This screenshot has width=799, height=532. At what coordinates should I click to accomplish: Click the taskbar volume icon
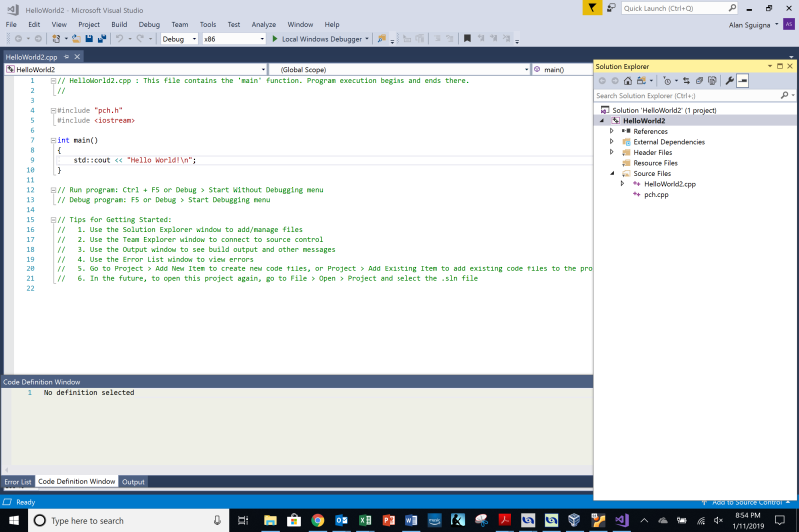tap(718, 520)
